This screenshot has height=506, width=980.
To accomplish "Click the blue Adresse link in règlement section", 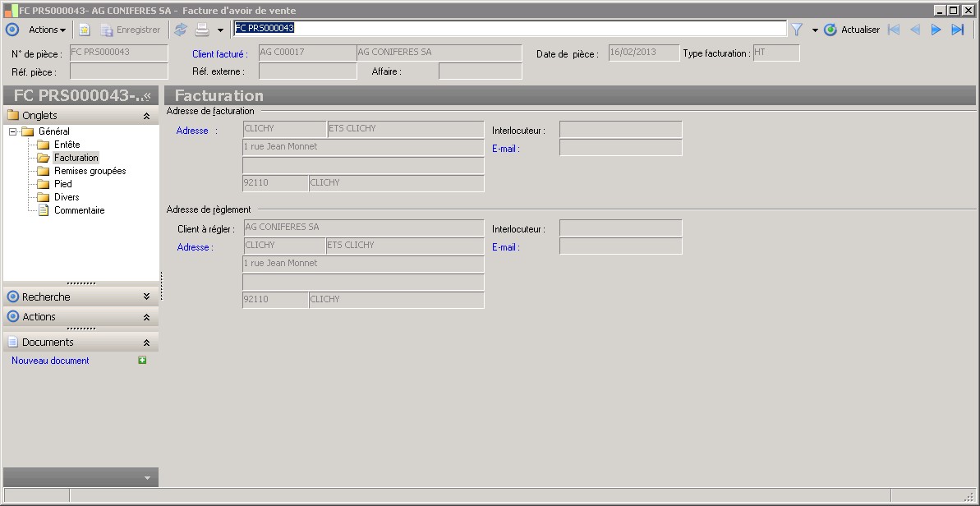I will coord(196,247).
